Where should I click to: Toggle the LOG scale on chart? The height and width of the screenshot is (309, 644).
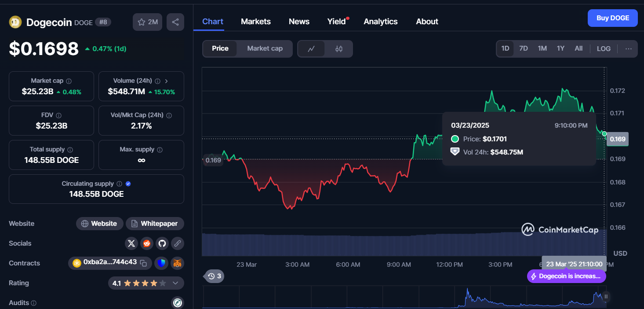pos(604,49)
